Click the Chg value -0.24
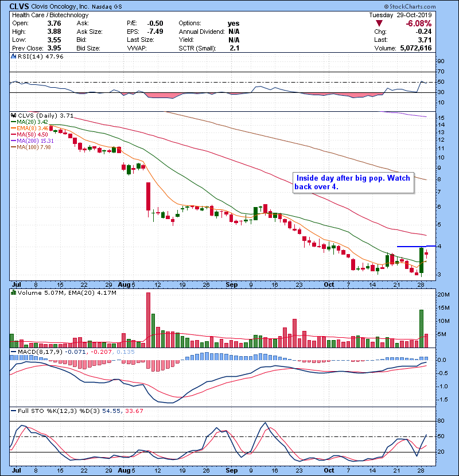 (423, 32)
